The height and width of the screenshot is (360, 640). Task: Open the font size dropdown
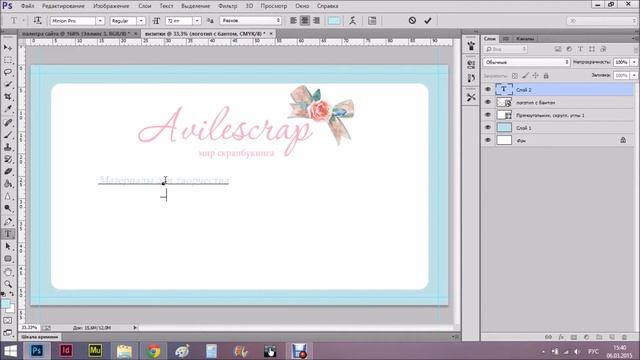pyautogui.click(x=197, y=20)
